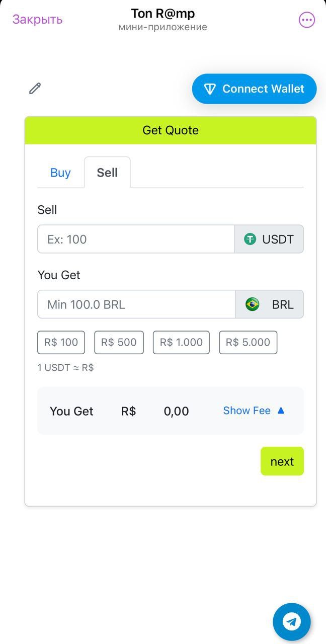This screenshot has width=326, height=644.
Task: Select the R$ 100 preset amount
Action: (61, 342)
